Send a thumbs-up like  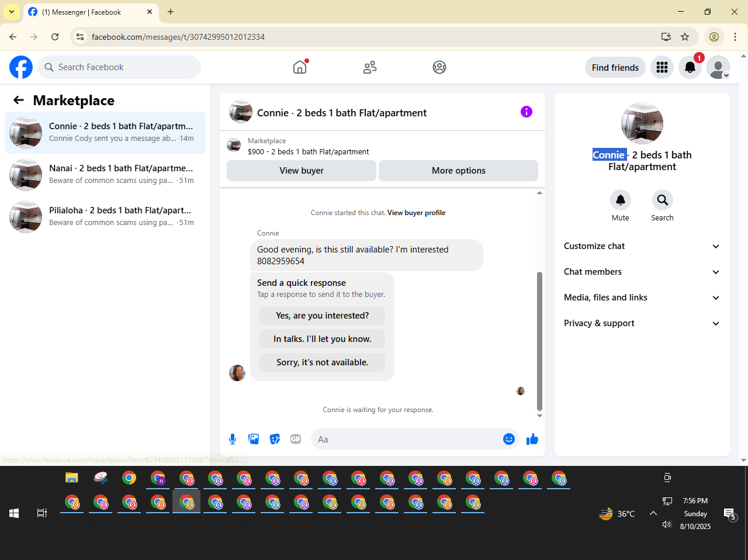click(532, 439)
